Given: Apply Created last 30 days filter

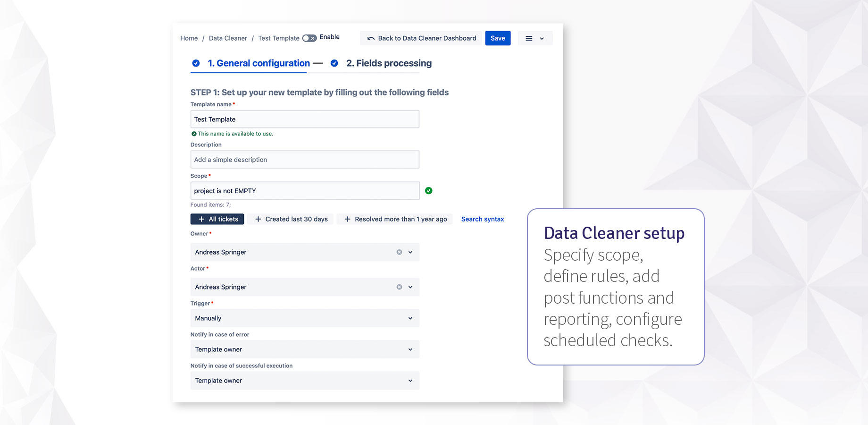Looking at the screenshot, I should (291, 219).
